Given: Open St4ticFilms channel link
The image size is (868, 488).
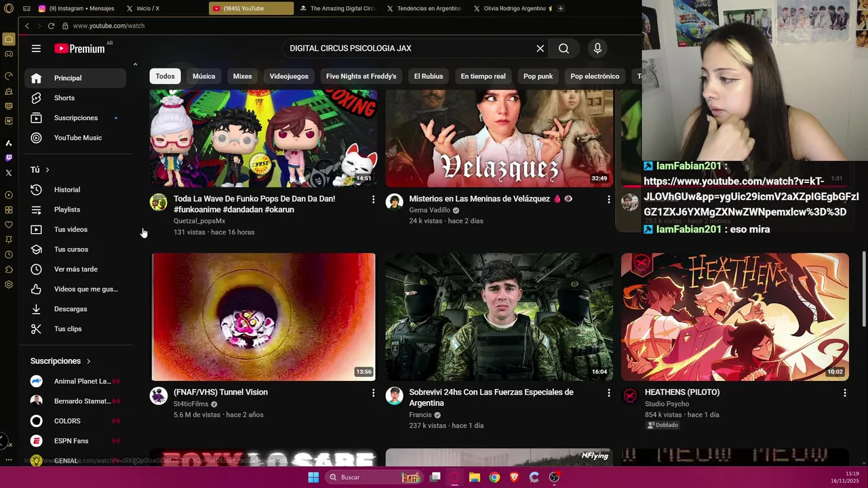Looking at the screenshot, I should (191, 404).
